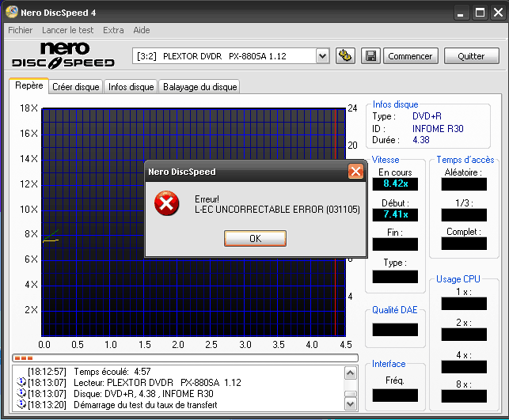Open the drive selection dropdown arrow
This screenshot has height=420, width=509.
click(x=322, y=56)
